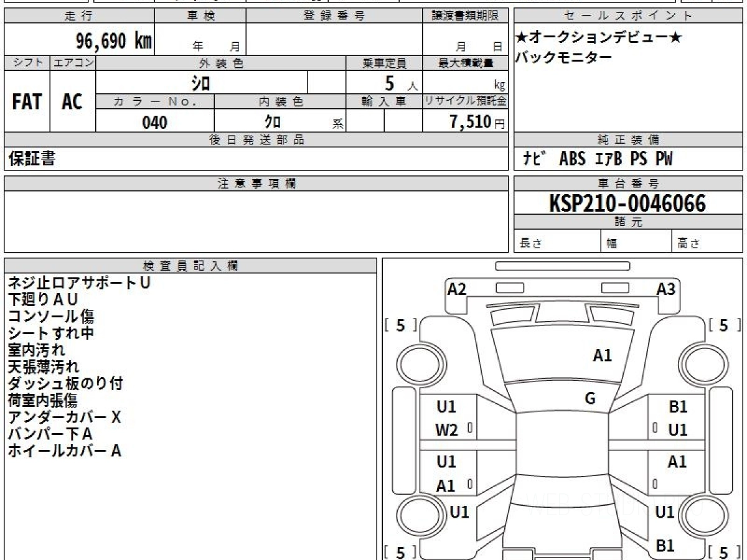Screen dimensions: 747x560
Task: Select the exterior color value シロ
Action: pyautogui.click(x=201, y=83)
